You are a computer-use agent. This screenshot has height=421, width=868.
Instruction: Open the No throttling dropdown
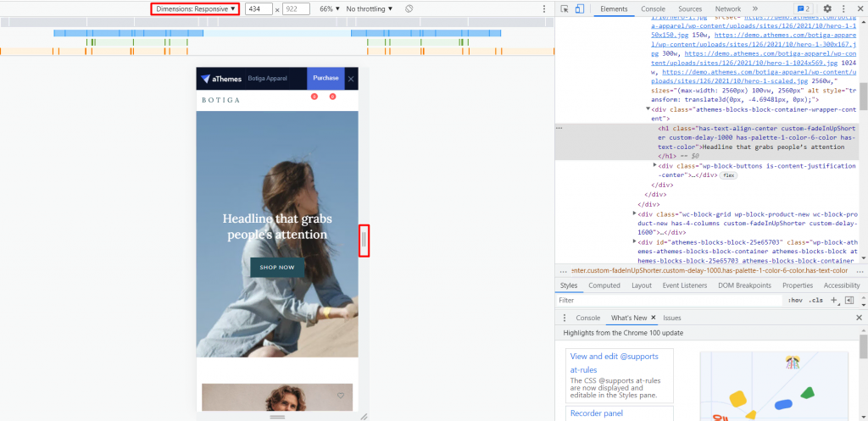pyautogui.click(x=370, y=8)
